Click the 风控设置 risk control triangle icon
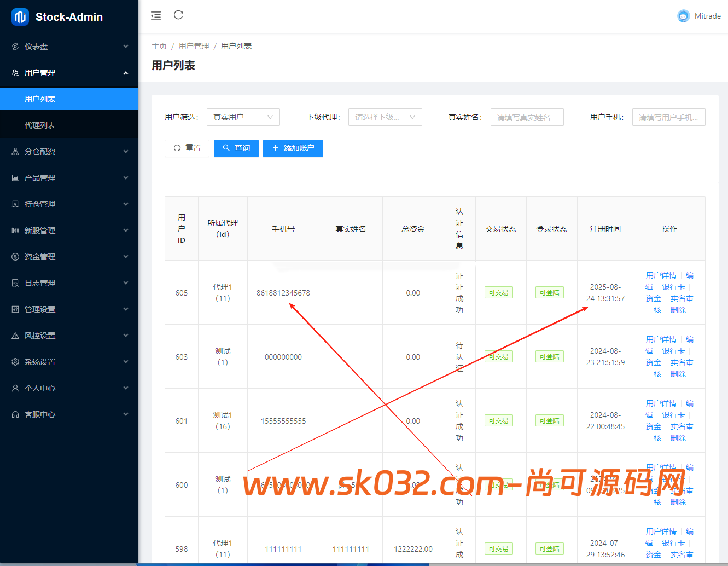The height and width of the screenshot is (566, 728). (14, 336)
